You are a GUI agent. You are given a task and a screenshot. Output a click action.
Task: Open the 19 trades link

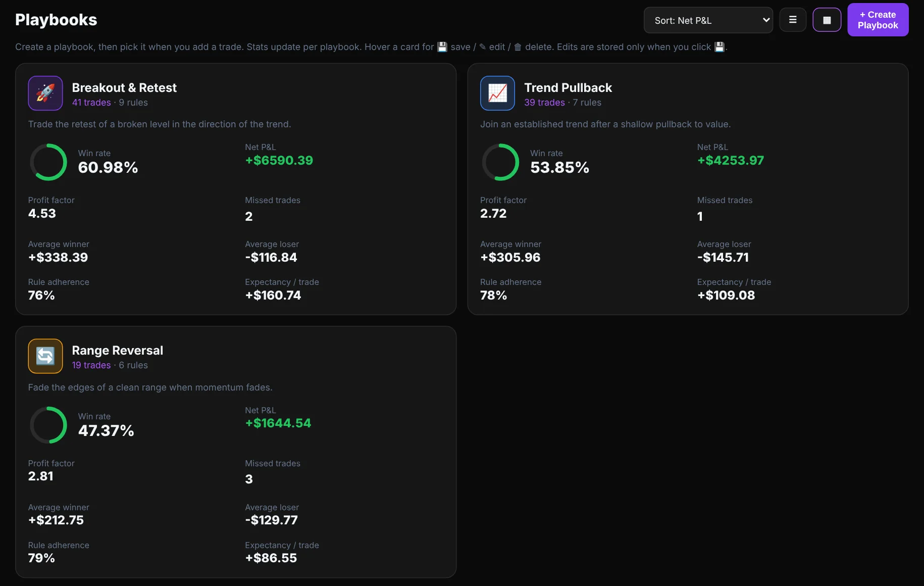click(x=91, y=365)
